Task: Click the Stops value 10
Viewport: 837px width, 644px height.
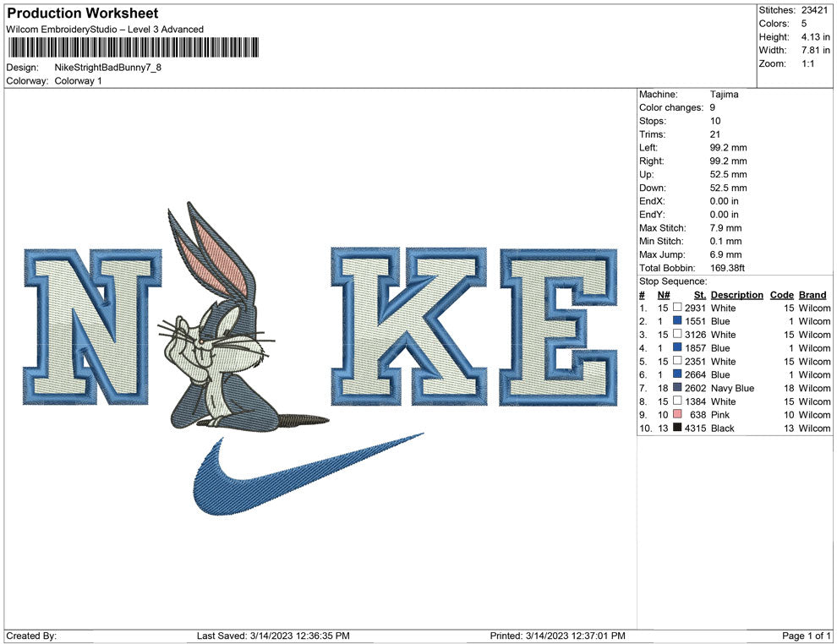Action: [x=714, y=121]
